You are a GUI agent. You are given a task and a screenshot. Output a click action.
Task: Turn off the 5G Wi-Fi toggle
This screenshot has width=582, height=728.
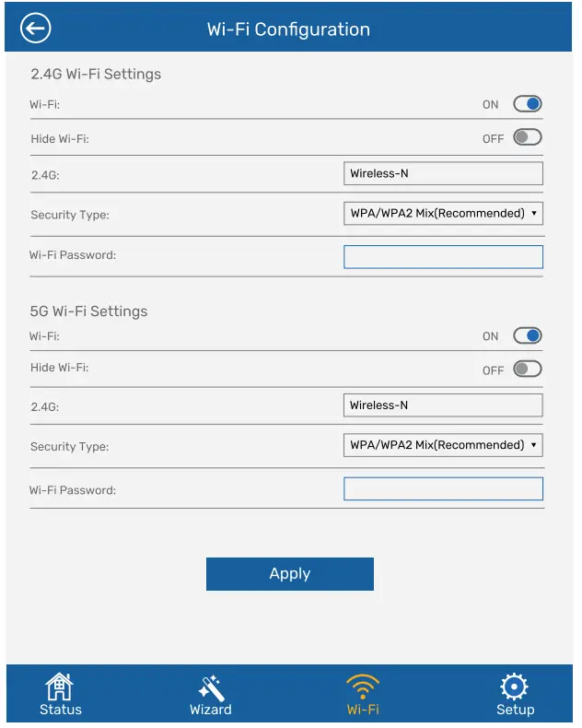528,336
